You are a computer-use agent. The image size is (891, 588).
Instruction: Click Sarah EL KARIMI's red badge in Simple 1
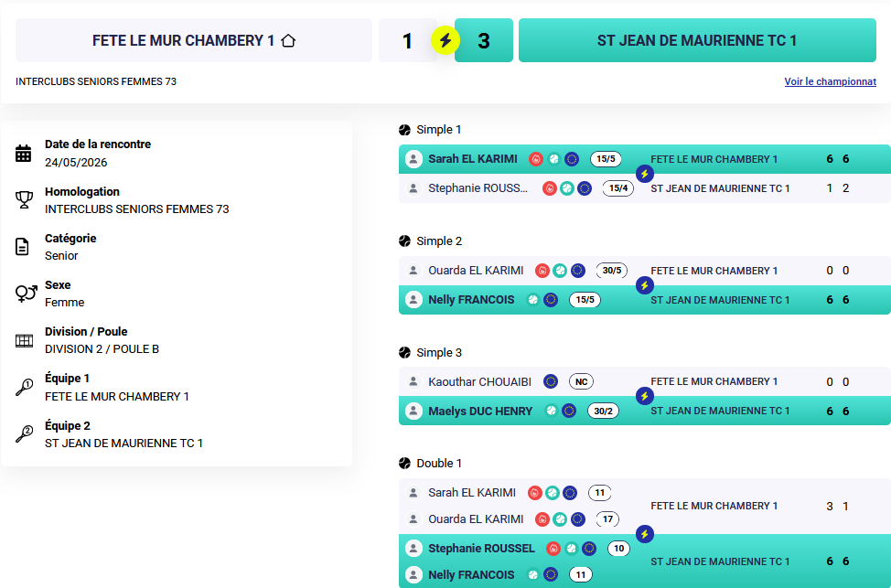coord(536,159)
